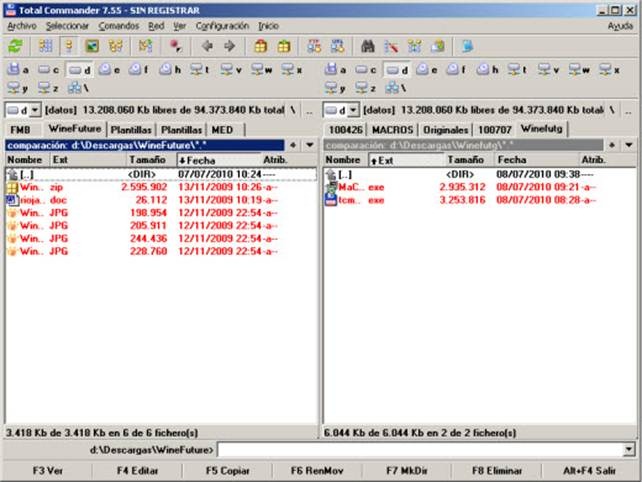The width and height of the screenshot is (642, 482).
Task: Open the Configuración menu
Action: 222,26
